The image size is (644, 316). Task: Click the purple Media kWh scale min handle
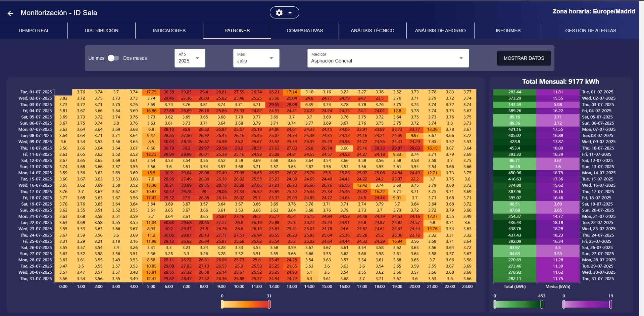coord(564,304)
